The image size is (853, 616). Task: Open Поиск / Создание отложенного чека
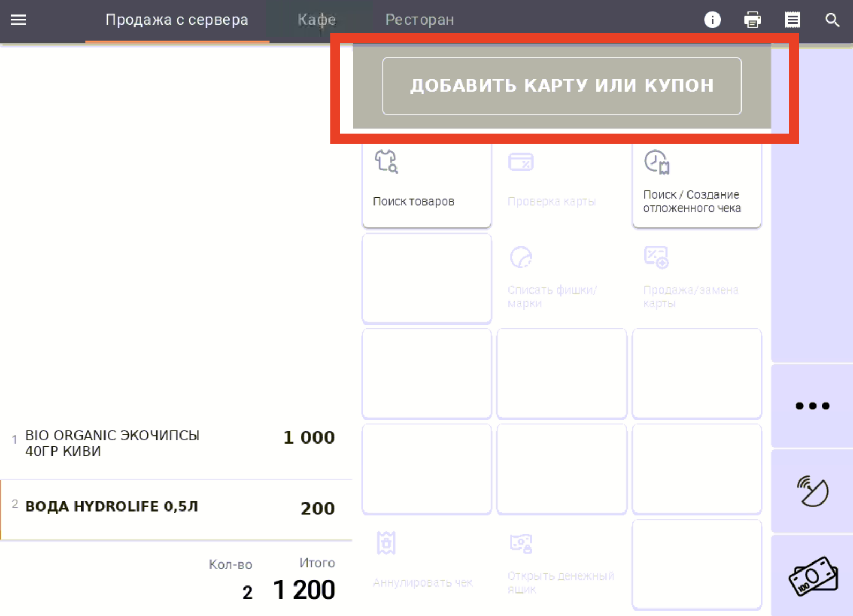[x=697, y=183]
